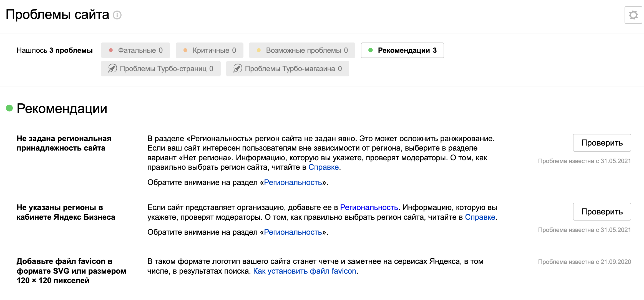This screenshot has width=644, height=300.
Task: Click 'Добавьте файл favicon' issue title
Action: pyautogui.click(x=71, y=271)
